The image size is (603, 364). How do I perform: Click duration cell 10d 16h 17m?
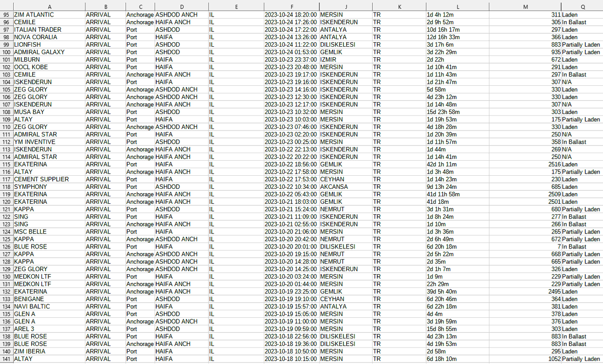458,30
